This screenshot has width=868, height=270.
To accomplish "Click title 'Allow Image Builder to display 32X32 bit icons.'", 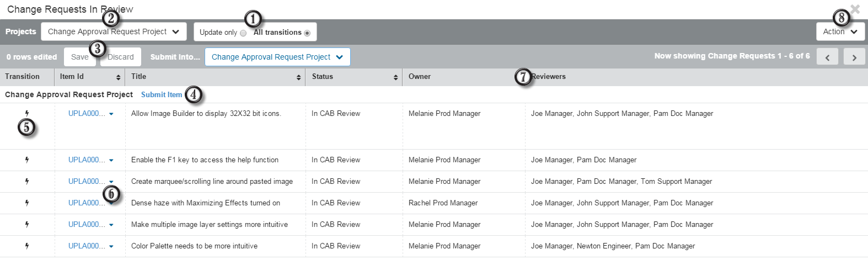I will [x=206, y=113].
